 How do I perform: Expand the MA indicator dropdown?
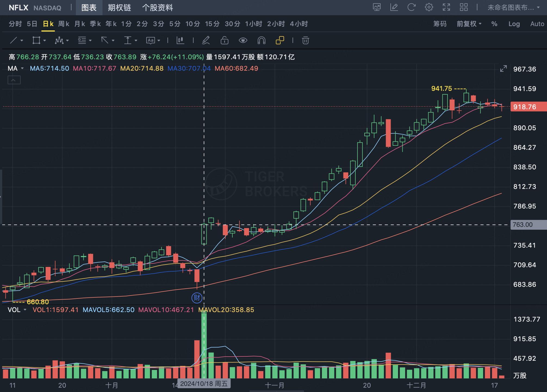pos(22,69)
